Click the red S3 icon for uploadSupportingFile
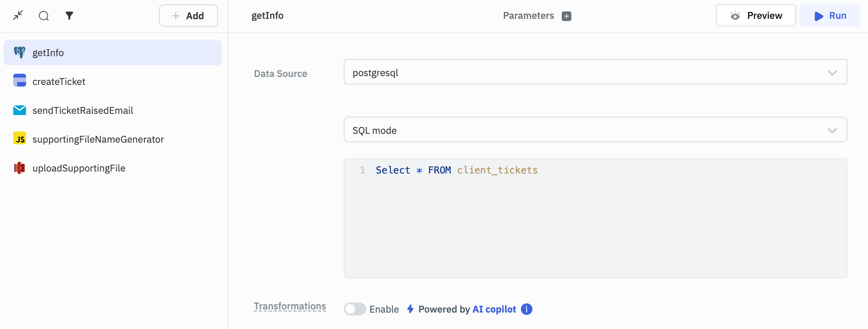 (20, 168)
